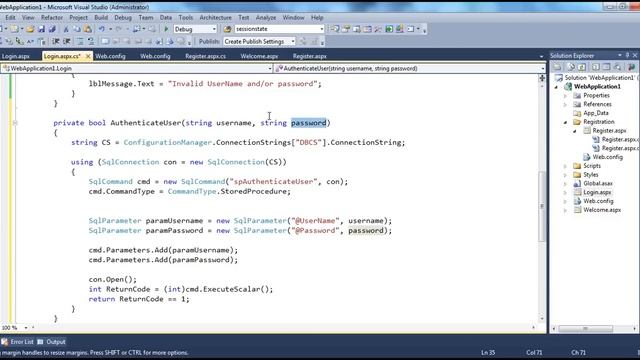Start debugging with the green play icon

point(166,29)
